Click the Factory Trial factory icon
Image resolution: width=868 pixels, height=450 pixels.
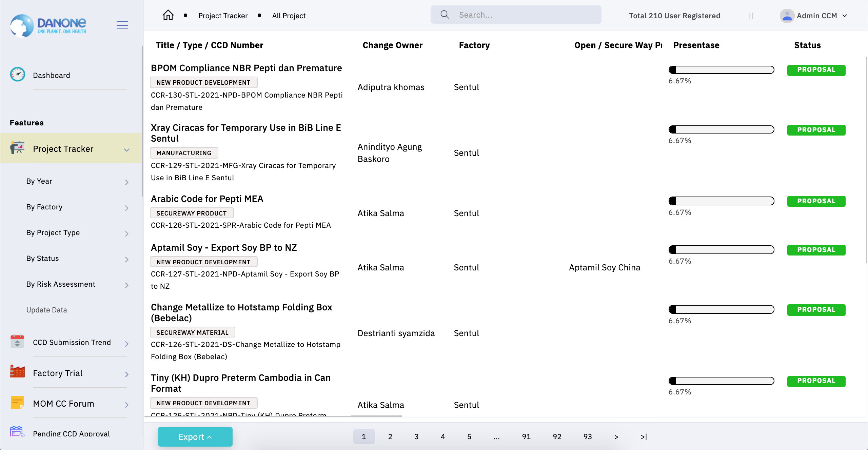(17, 371)
